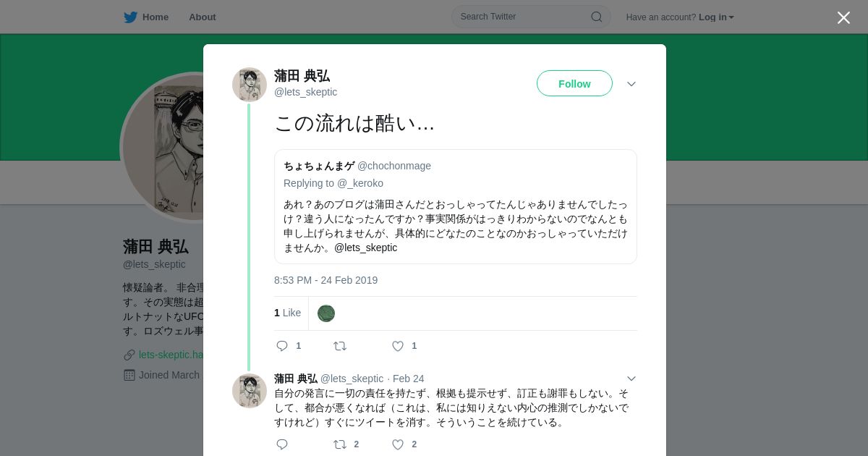
Task: Expand the main tweet options chevron
Action: (x=631, y=84)
